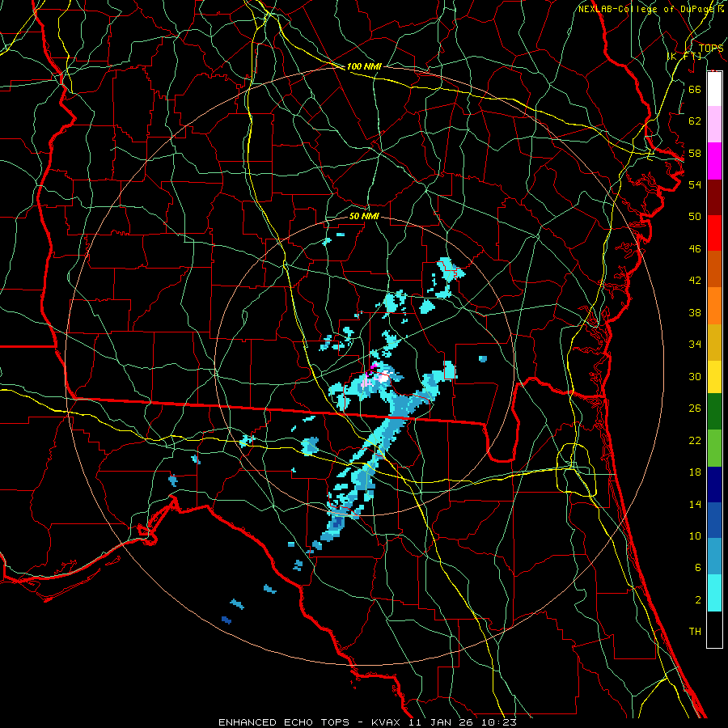Image resolution: width=728 pixels, height=728 pixels.
Task: Click the legend value '30'
Action: click(695, 376)
